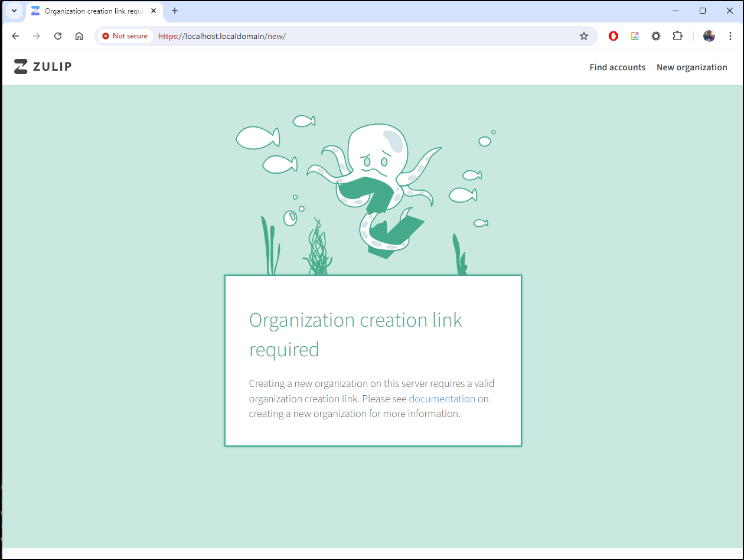The height and width of the screenshot is (560, 744).
Task: Bookmark this page with the star icon
Action: (x=584, y=36)
